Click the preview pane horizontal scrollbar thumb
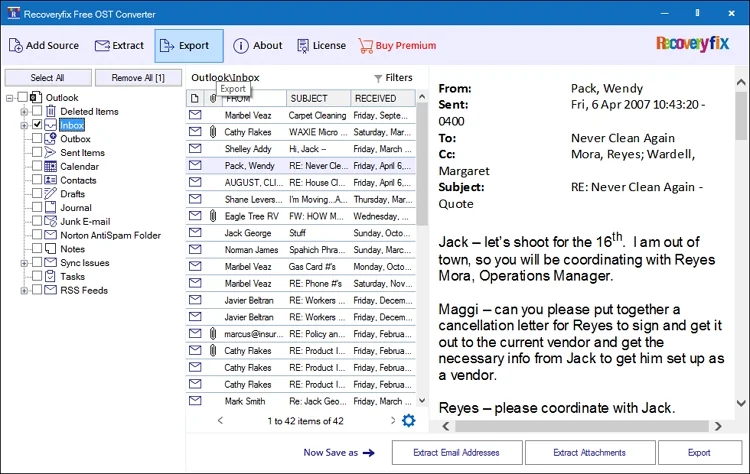Screen dimensions: 750x474 (581, 426)
